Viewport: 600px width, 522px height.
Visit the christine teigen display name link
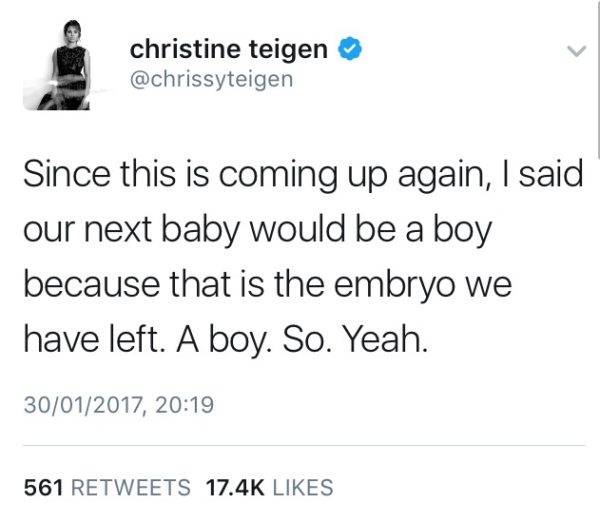(x=229, y=49)
